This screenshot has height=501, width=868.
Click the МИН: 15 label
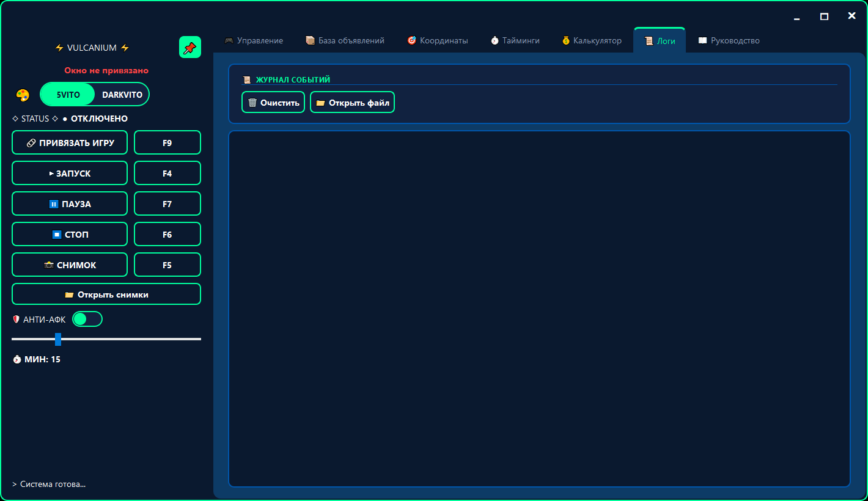(x=42, y=359)
